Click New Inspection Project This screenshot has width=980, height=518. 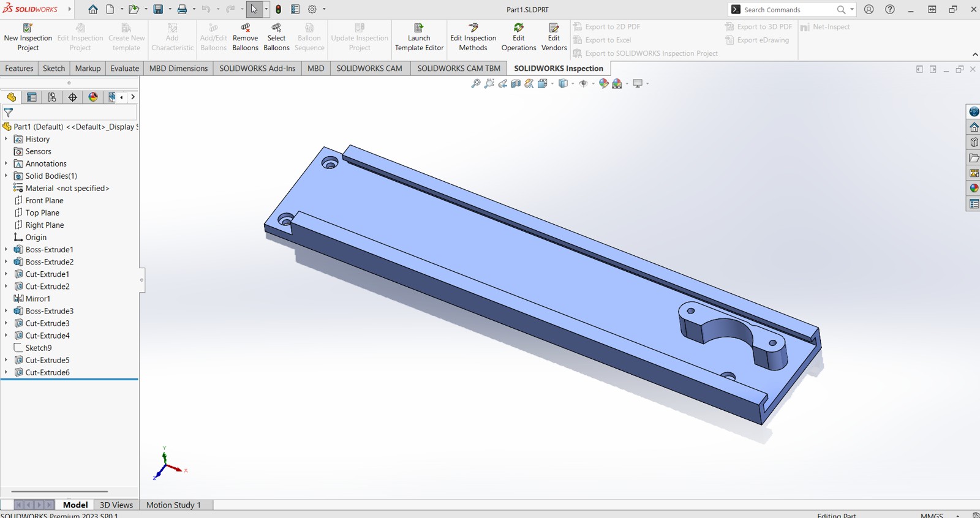pos(28,37)
